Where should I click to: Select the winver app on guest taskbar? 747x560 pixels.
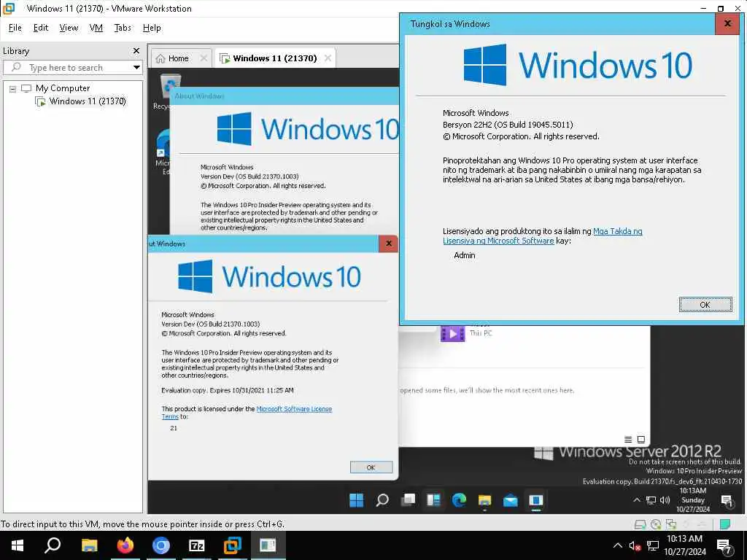pos(536,500)
